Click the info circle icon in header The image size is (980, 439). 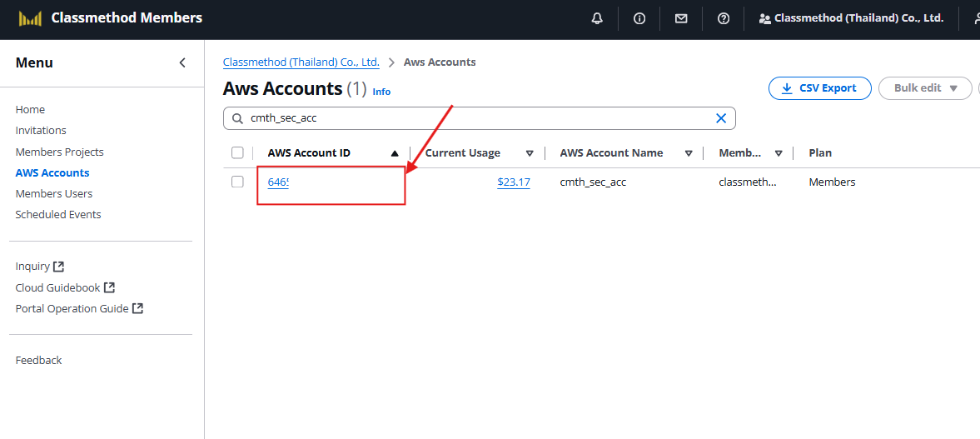pos(639,18)
